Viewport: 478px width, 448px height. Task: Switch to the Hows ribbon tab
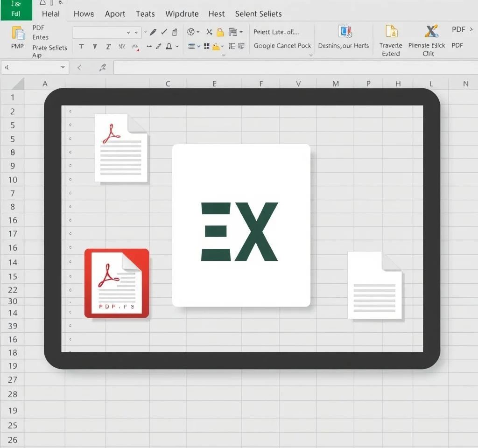click(84, 14)
